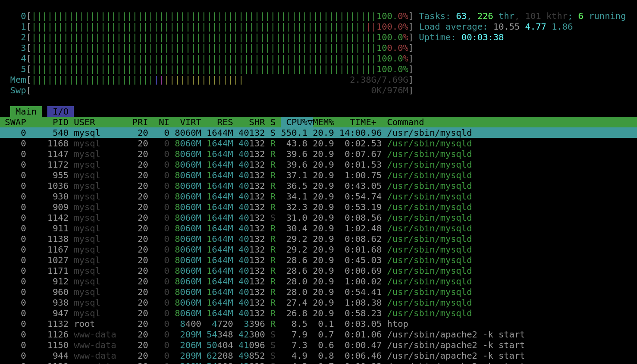Sort by SHR column header

257,122
